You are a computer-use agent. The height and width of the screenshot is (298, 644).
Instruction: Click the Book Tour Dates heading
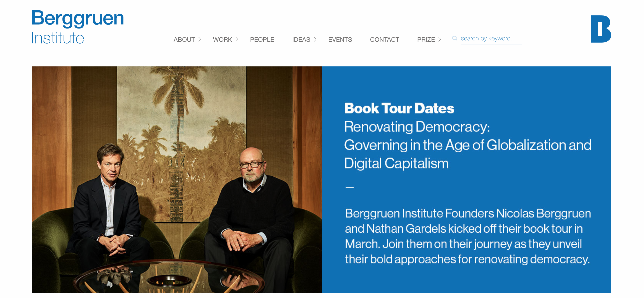click(x=399, y=108)
